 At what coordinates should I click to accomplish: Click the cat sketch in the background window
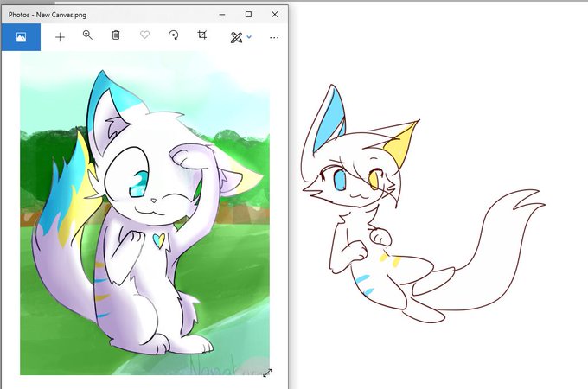pyautogui.click(x=423, y=203)
